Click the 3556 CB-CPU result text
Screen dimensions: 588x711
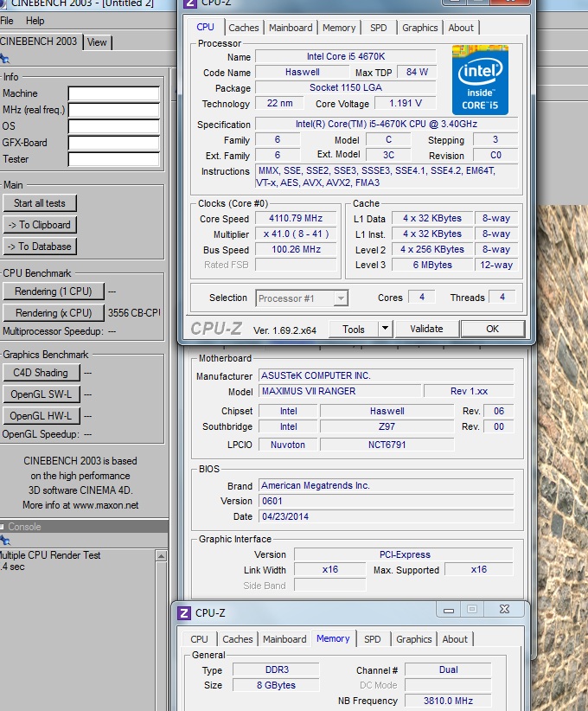pos(134,313)
